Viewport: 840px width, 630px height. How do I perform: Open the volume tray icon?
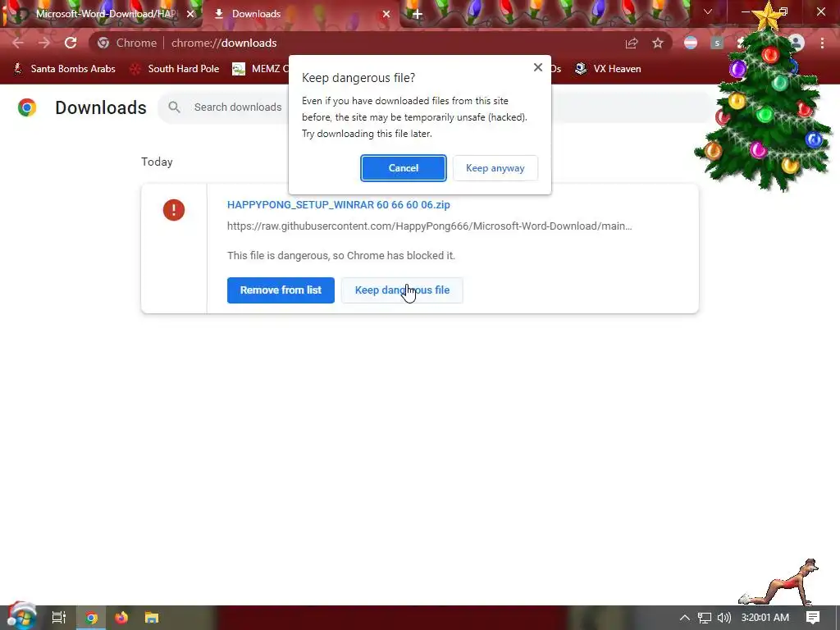[724, 618]
